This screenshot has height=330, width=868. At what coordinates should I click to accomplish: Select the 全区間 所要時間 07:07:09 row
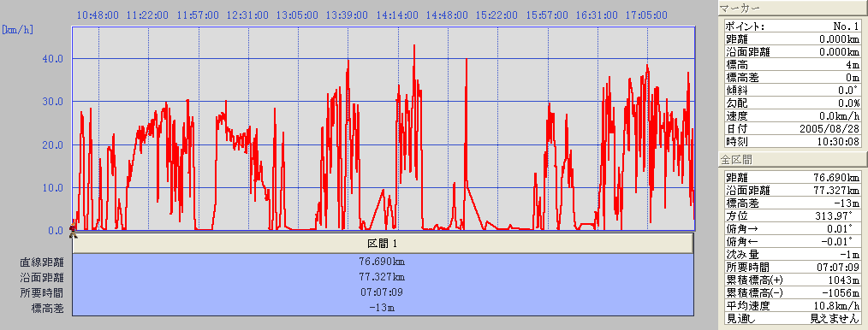coord(793,268)
